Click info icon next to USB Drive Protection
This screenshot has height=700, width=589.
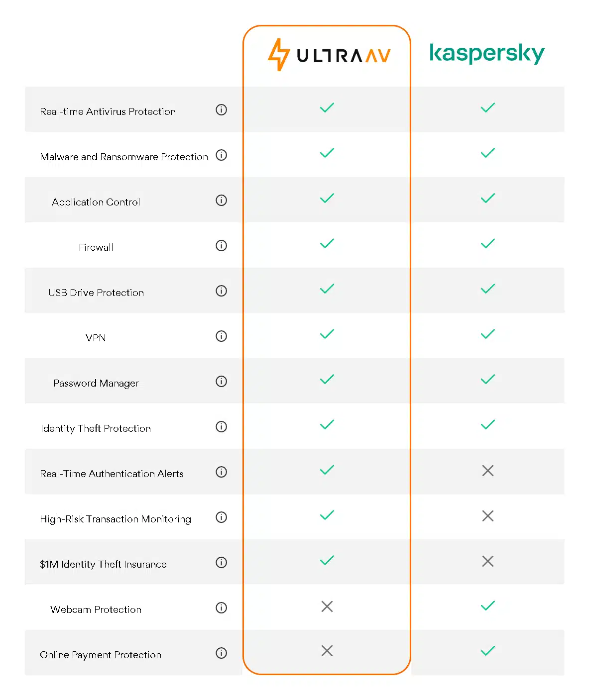(222, 291)
